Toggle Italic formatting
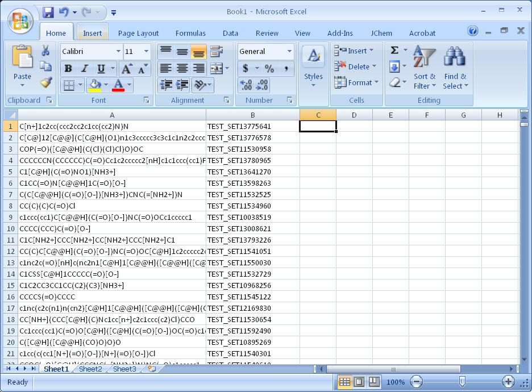The width and height of the screenshot is (532, 392). [x=85, y=69]
